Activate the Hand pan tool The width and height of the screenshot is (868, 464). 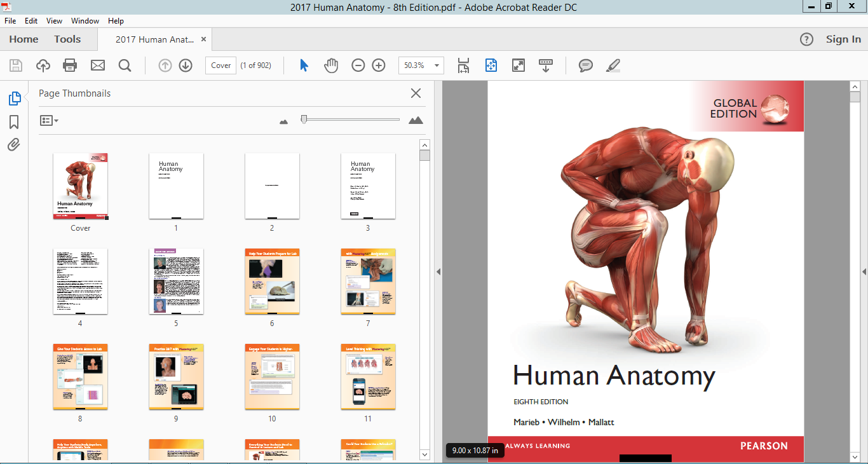pyautogui.click(x=331, y=65)
